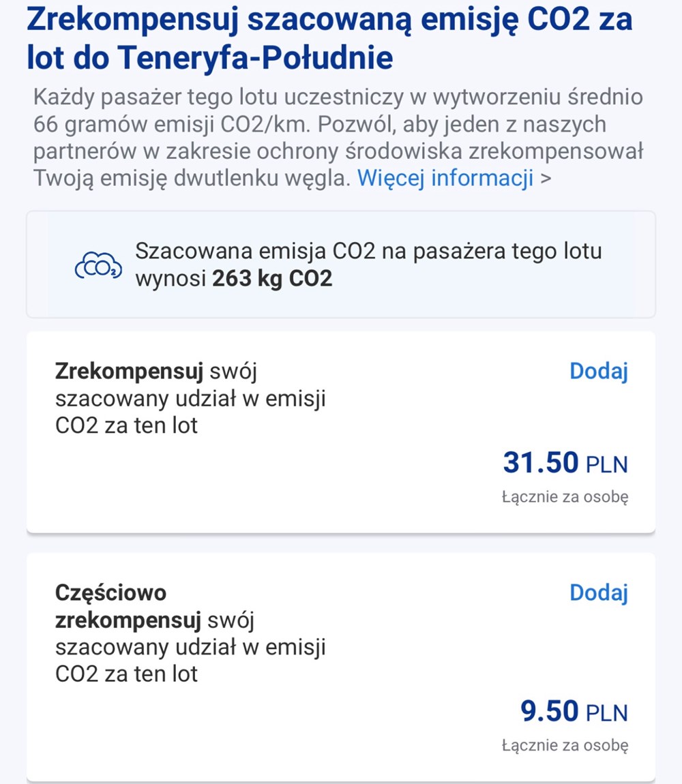The image size is (682, 784).
Task: Select the 31.50 PLN price
Action: 565,462
